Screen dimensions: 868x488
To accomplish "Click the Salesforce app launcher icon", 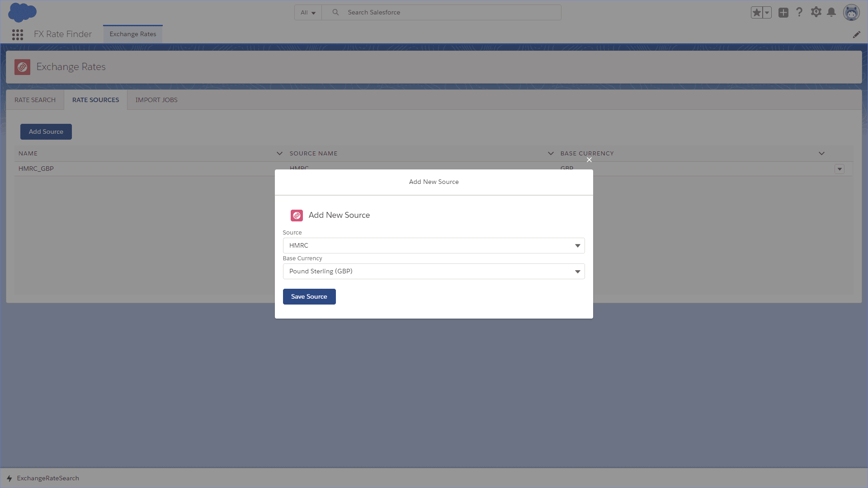I will tap(17, 34).
